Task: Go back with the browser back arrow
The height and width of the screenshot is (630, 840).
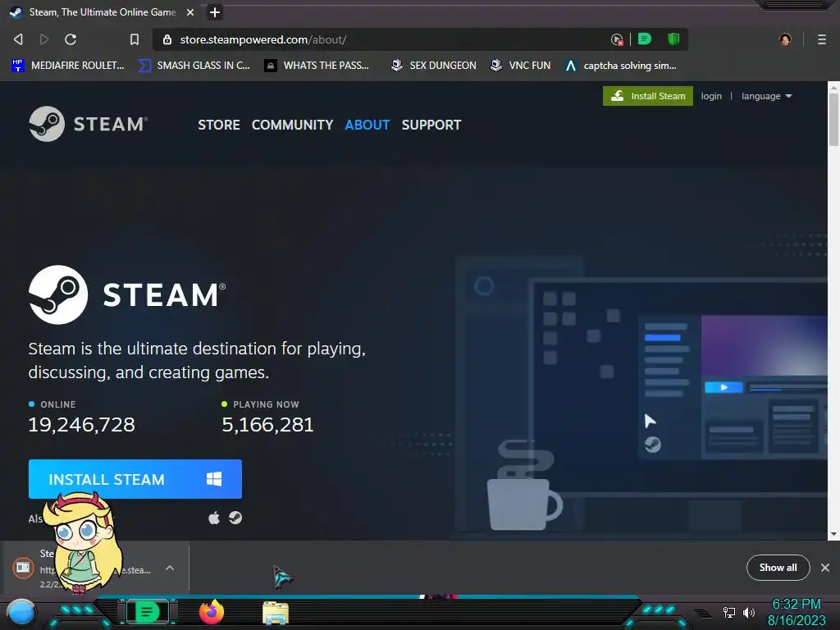Action: coord(18,39)
